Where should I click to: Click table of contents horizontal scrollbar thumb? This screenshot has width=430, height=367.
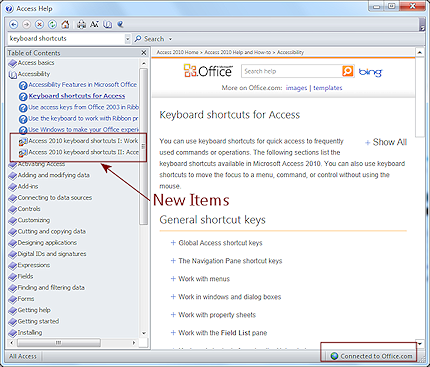pos(59,343)
